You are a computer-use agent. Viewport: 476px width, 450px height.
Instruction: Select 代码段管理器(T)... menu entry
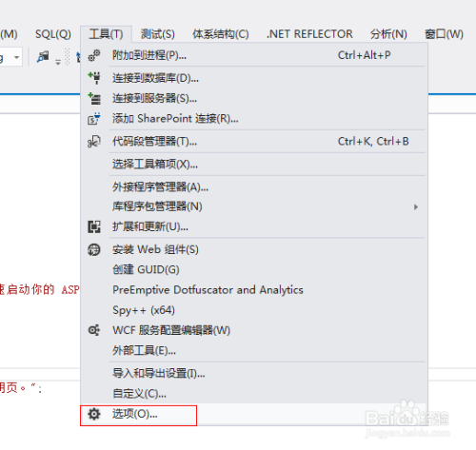pyautogui.click(x=254, y=142)
